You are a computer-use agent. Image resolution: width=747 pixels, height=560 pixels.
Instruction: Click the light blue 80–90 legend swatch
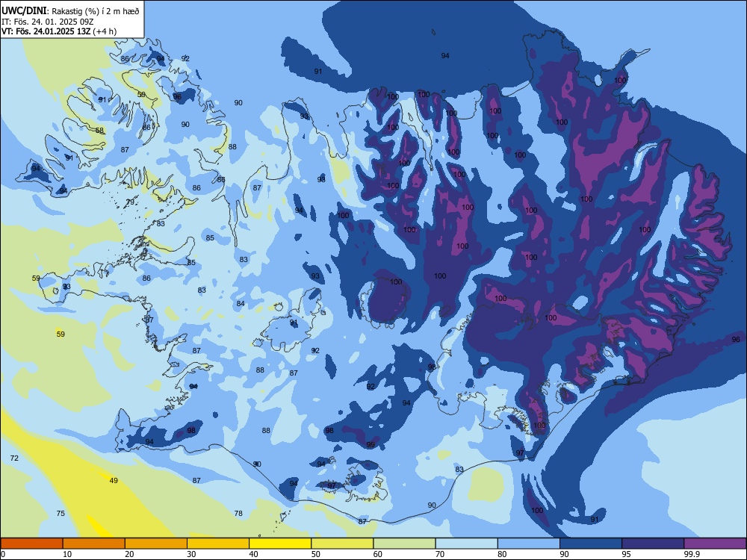(x=529, y=544)
